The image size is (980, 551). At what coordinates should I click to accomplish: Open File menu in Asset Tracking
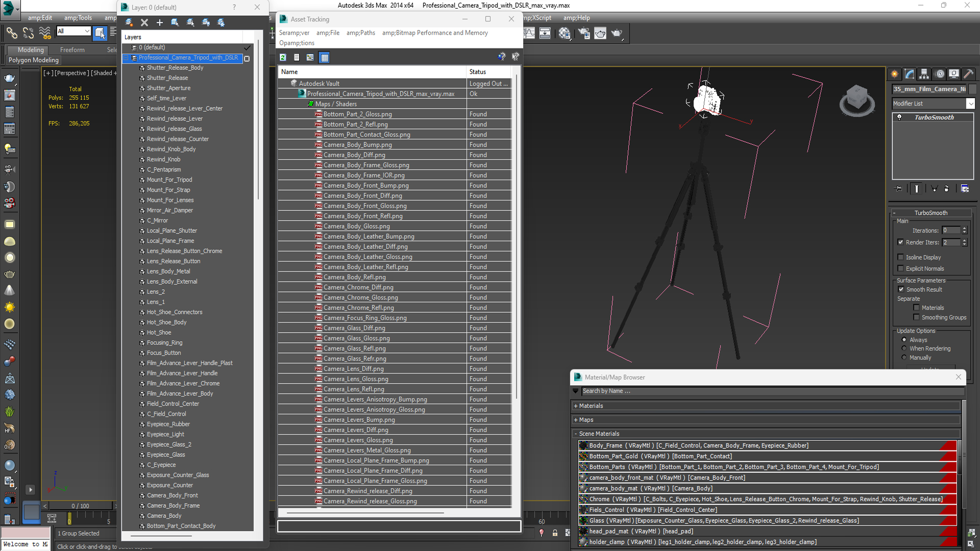pyautogui.click(x=328, y=33)
